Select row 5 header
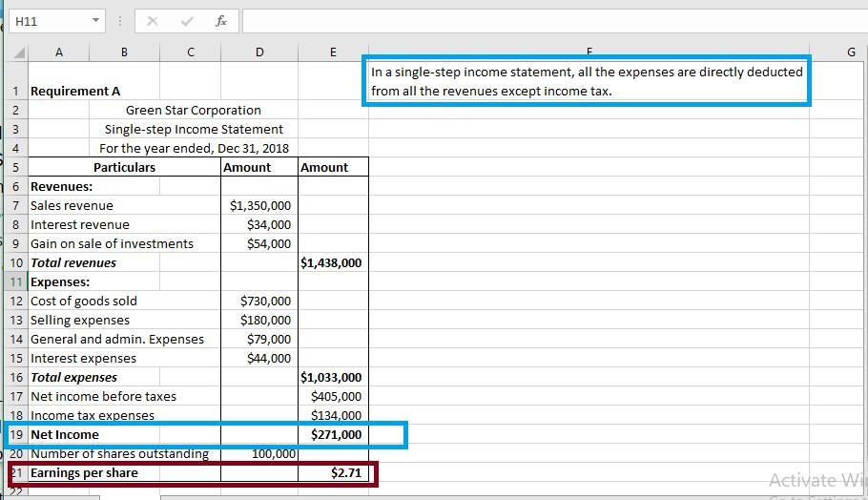Screen dimensions: 868x500 [x=16, y=167]
